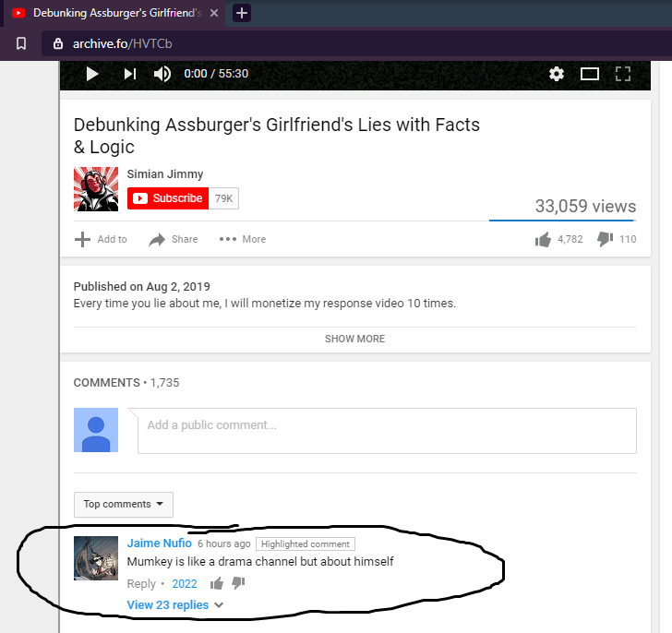Select the 33,059 views text

click(x=585, y=207)
